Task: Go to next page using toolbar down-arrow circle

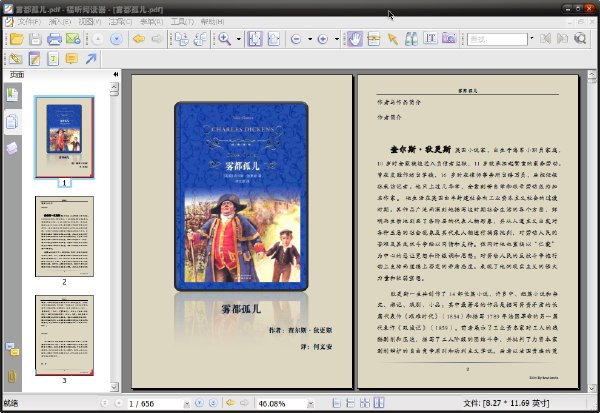Action: coord(116,39)
